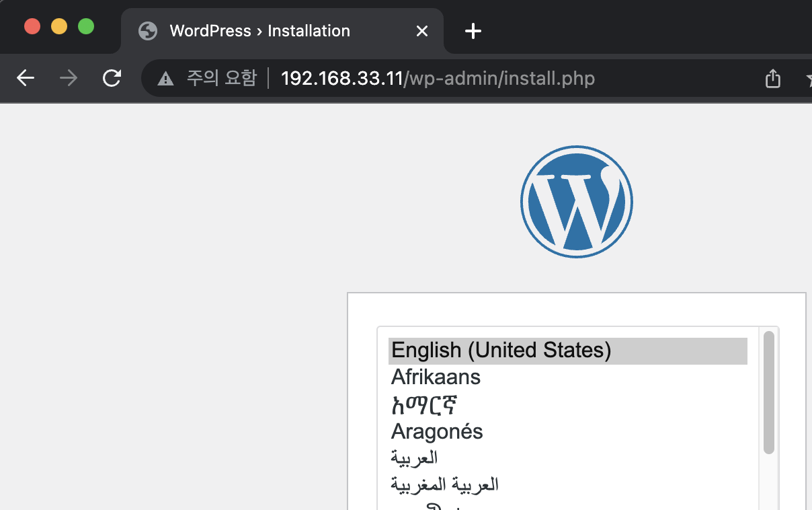Reload the WordPress installation page
The width and height of the screenshot is (812, 510).
112,78
